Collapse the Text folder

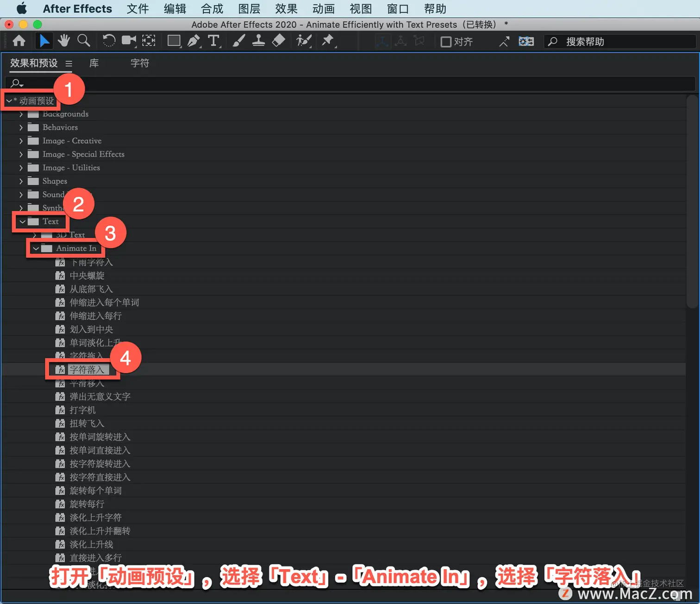pos(22,222)
